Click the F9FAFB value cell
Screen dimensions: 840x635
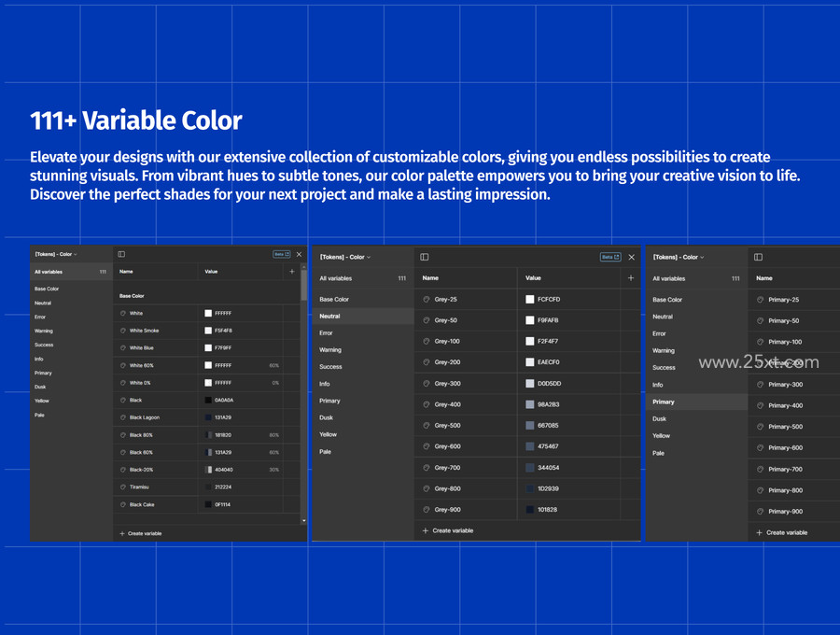click(x=569, y=320)
